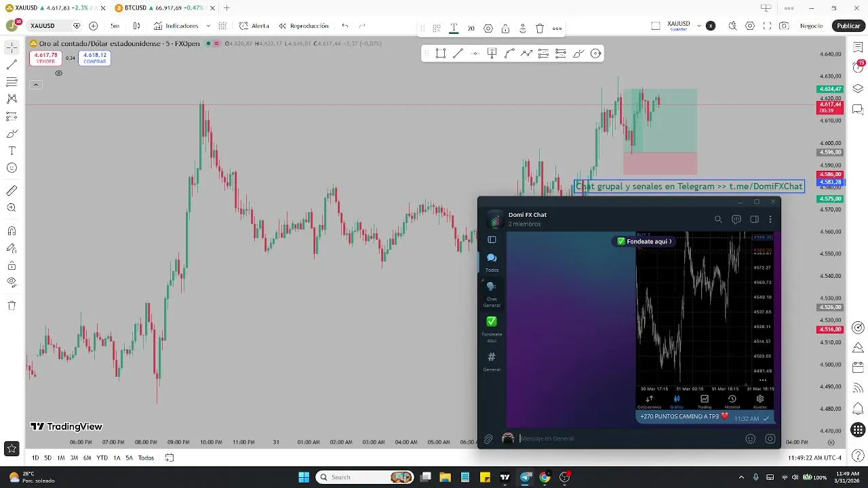Toggle indicator legend visibility eye icon
868x488 pixels.
59,73
